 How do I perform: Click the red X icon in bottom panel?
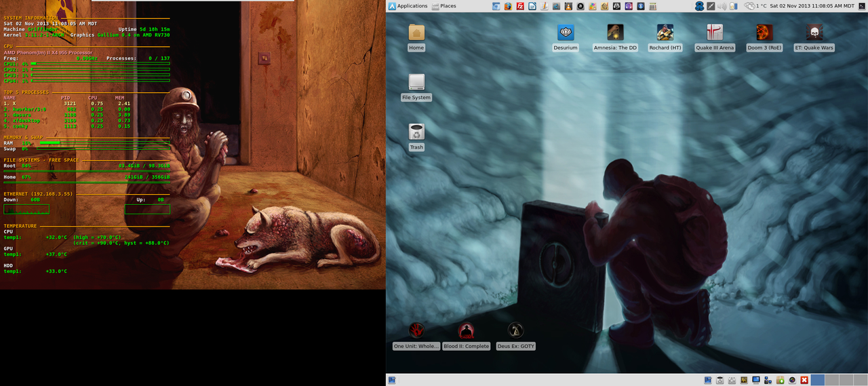click(x=804, y=380)
